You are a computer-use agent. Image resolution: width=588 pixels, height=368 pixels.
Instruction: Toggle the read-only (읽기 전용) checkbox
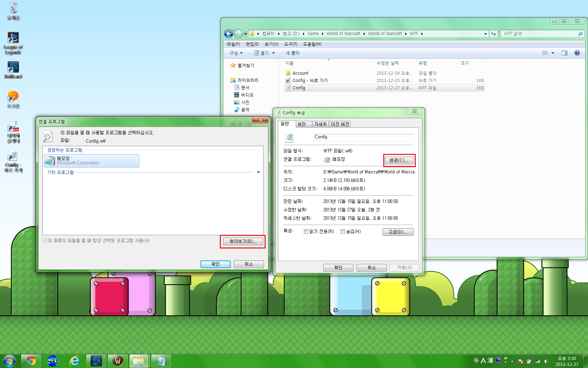tap(306, 231)
